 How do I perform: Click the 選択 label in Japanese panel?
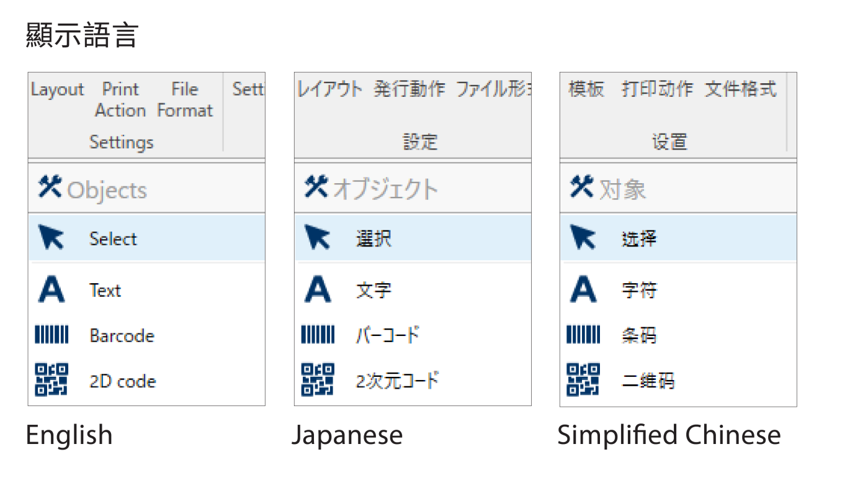pos(374,238)
